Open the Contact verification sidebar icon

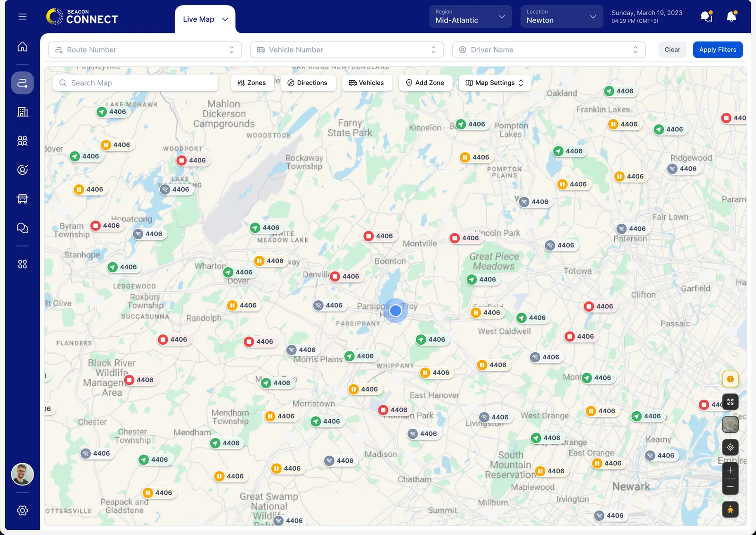tap(22, 170)
